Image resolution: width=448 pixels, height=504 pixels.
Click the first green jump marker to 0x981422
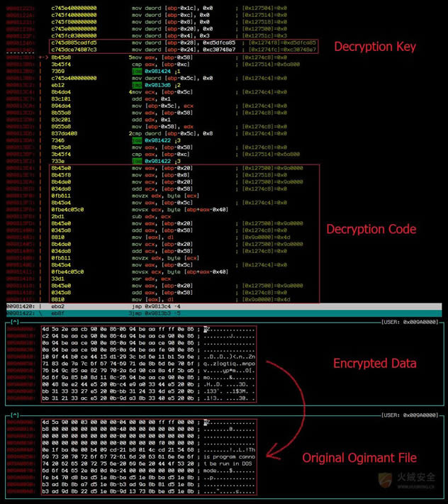click(x=136, y=140)
